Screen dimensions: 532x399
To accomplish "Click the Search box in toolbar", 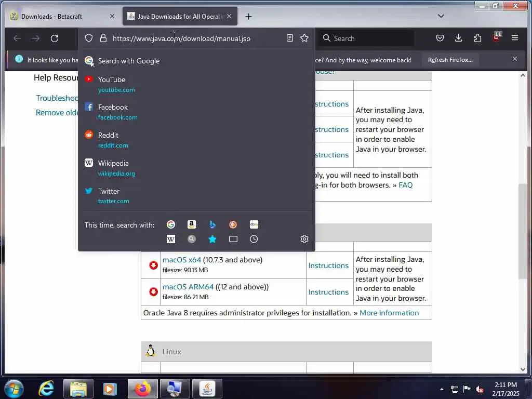I will click(366, 38).
